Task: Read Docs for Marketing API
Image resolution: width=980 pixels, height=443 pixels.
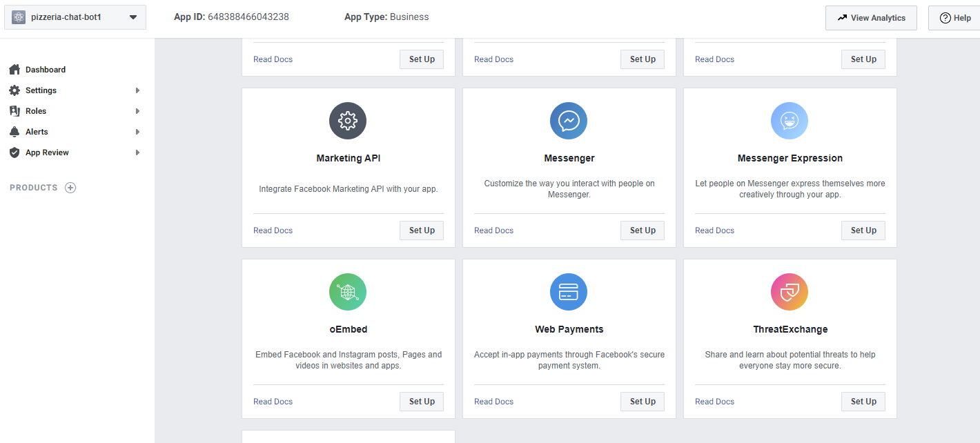Action: [x=273, y=230]
